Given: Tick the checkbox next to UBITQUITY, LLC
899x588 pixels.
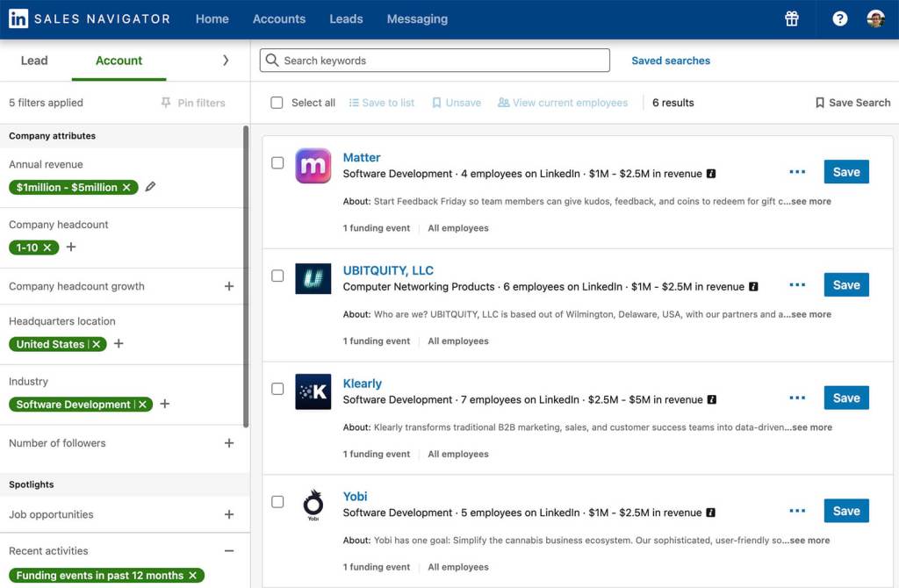Looking at the screenshot, I should click(277, 276).
